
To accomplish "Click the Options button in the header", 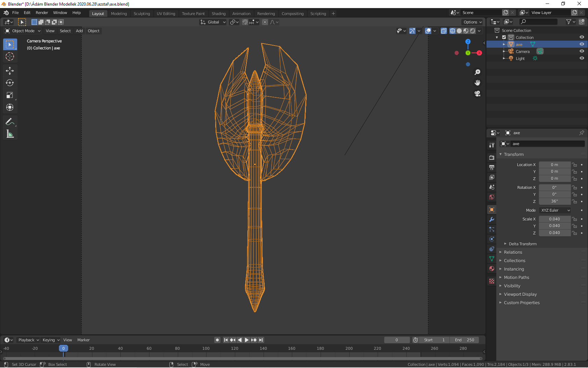I will pos(472,22).
